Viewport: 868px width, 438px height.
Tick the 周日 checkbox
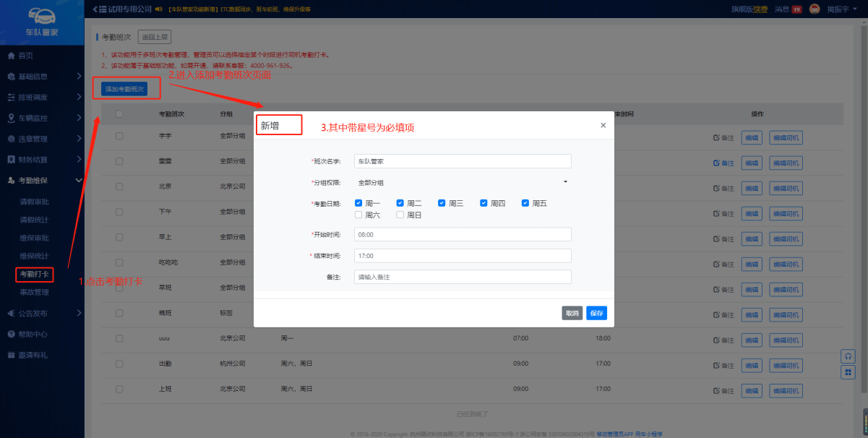[x=400, y=215]
